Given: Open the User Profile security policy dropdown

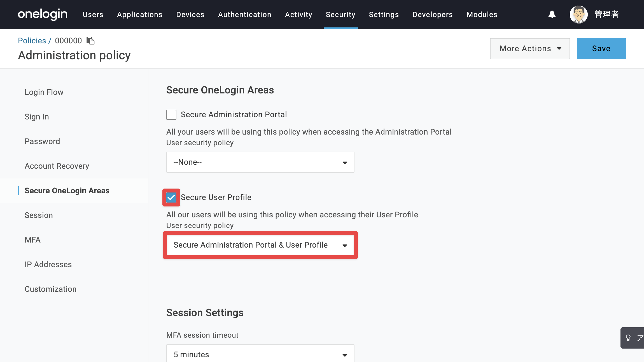Looking at the screenshot, I should [x=260, y=245].
